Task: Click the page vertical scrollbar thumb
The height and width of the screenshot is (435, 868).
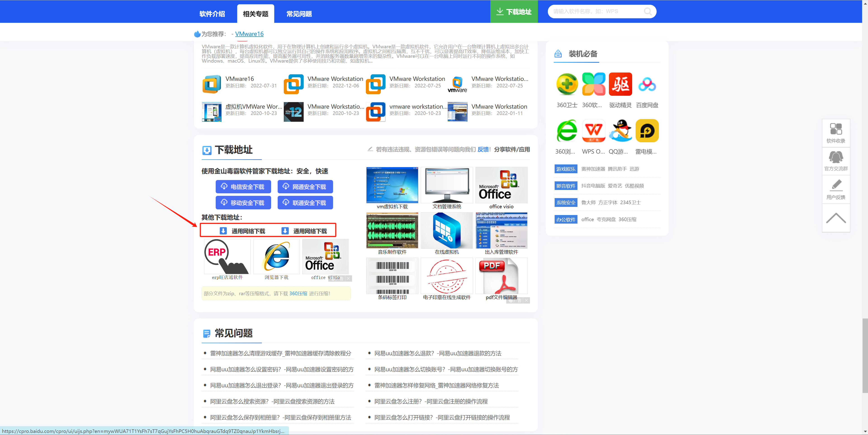Action: [865, 355]
